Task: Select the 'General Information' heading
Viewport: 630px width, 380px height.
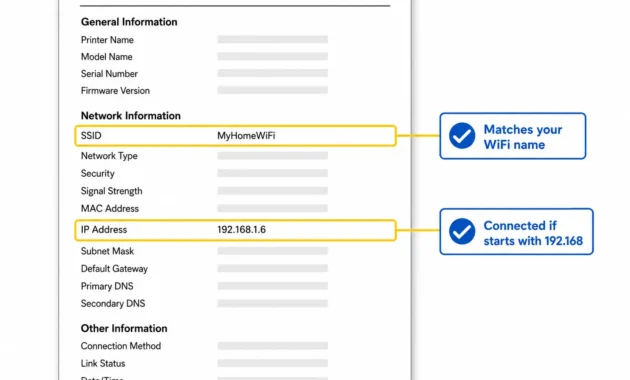Action: pyautogui.click(x=129, y=22)
